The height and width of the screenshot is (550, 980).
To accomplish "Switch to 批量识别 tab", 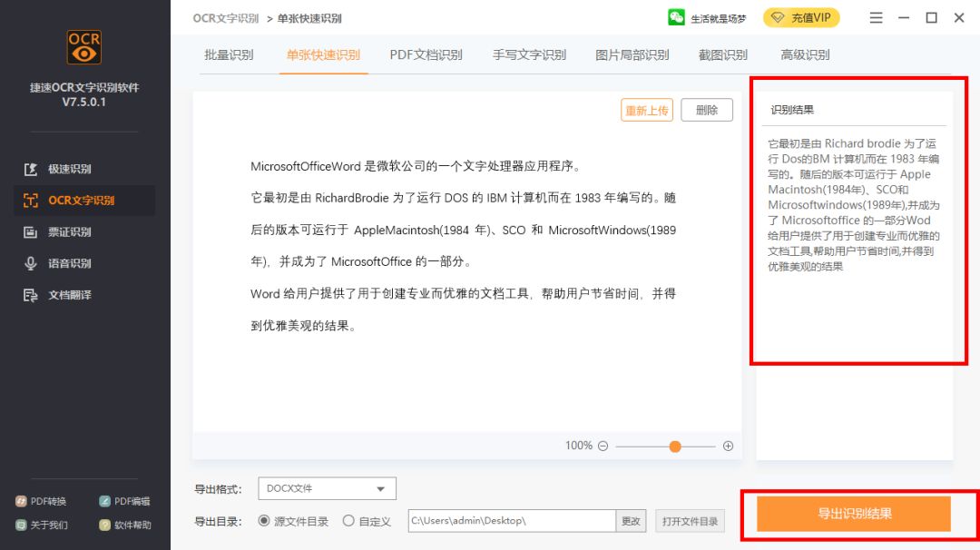I will click(229, 55).
